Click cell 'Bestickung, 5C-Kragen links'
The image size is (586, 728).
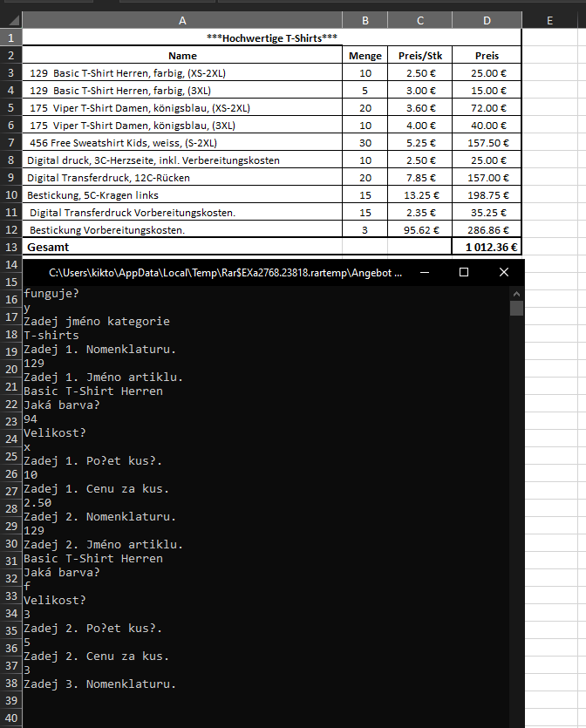pos(182,195)
